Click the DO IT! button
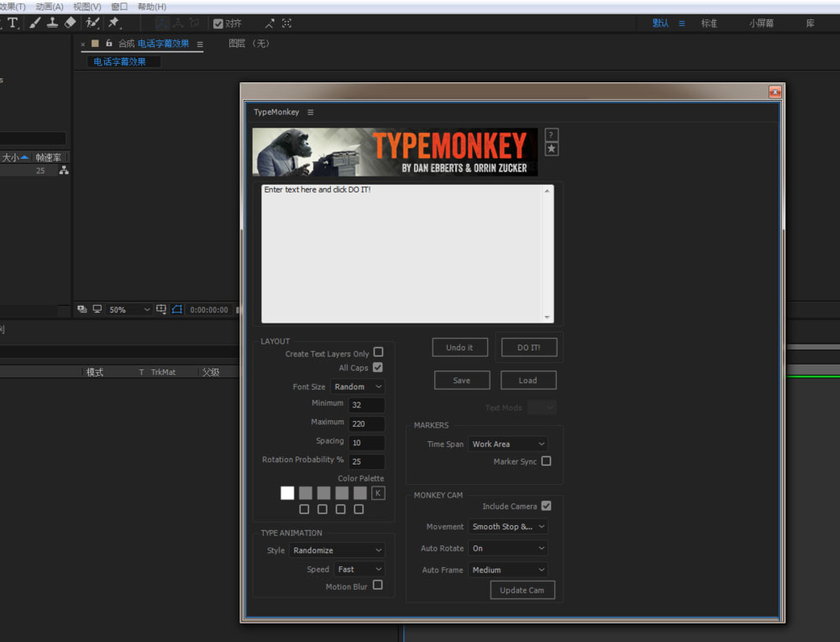Screen dimensions: 840x642 pos(528,347)
